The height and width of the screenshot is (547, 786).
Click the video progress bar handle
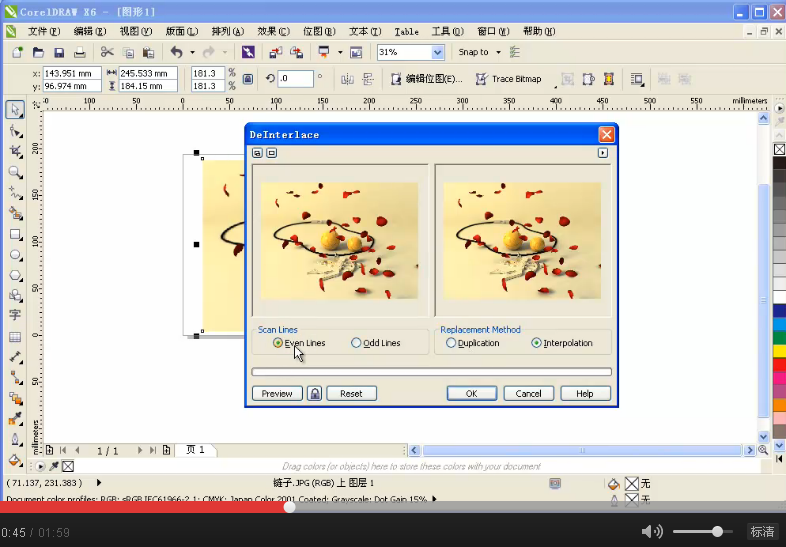[x=289, y=507]
